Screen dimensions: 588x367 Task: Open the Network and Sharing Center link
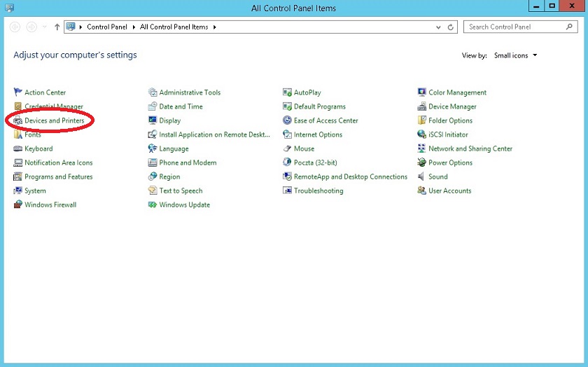pos(470,148)
